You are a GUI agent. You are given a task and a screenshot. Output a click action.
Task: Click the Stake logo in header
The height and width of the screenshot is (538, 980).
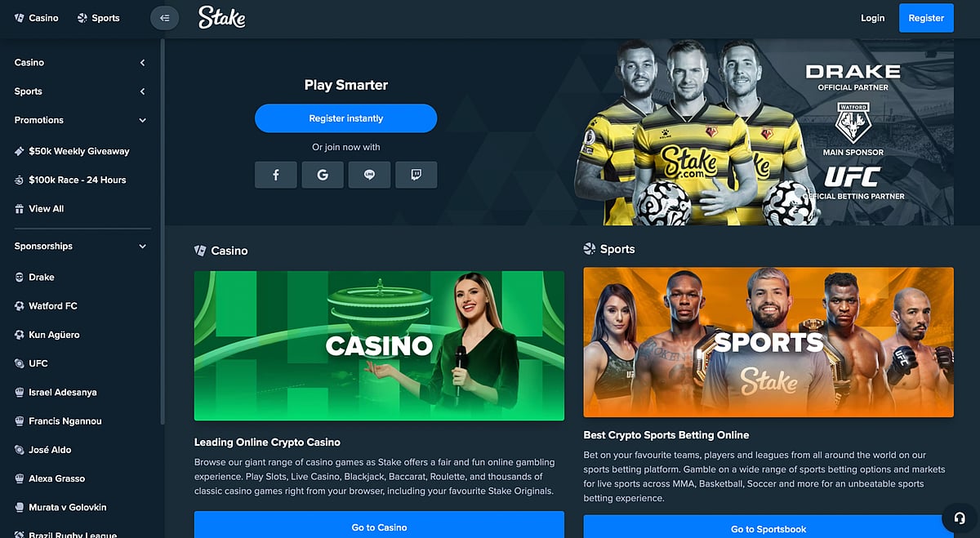click(221, 17)
